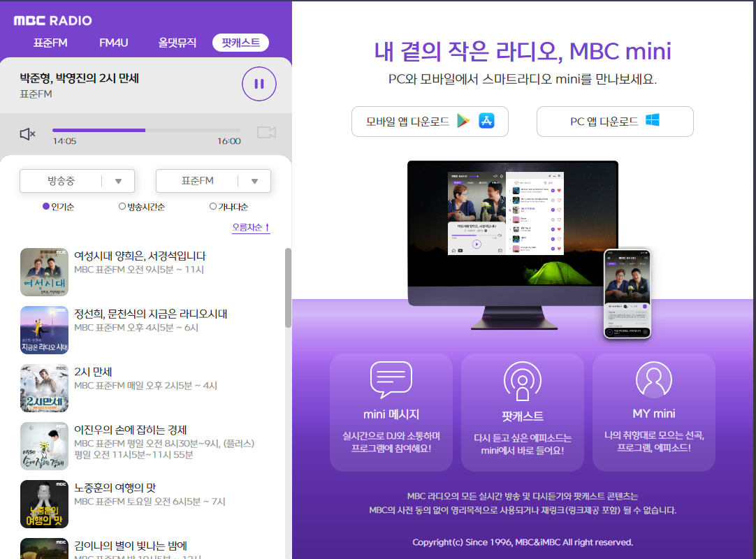The image size is (756, 559).
Task: Click the mini 메시지 speech bubble icon
Action: pyautogui.click(x=391, y=380)
